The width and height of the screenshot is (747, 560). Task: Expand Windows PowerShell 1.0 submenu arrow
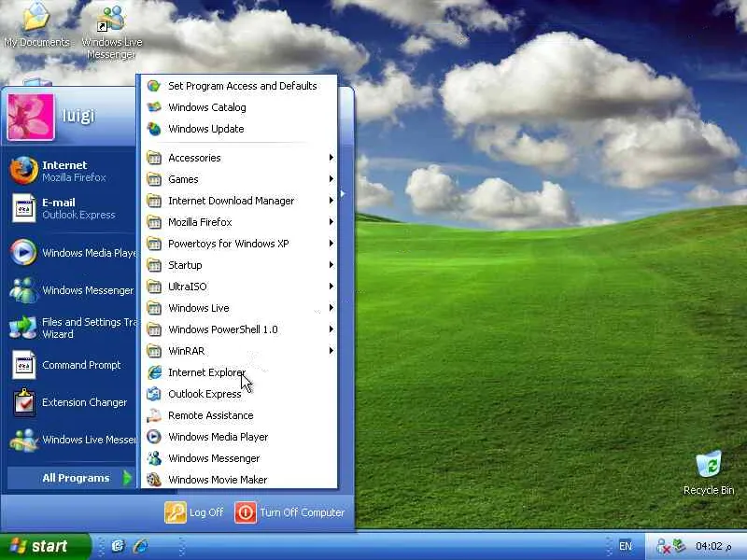tap(331, 329)
